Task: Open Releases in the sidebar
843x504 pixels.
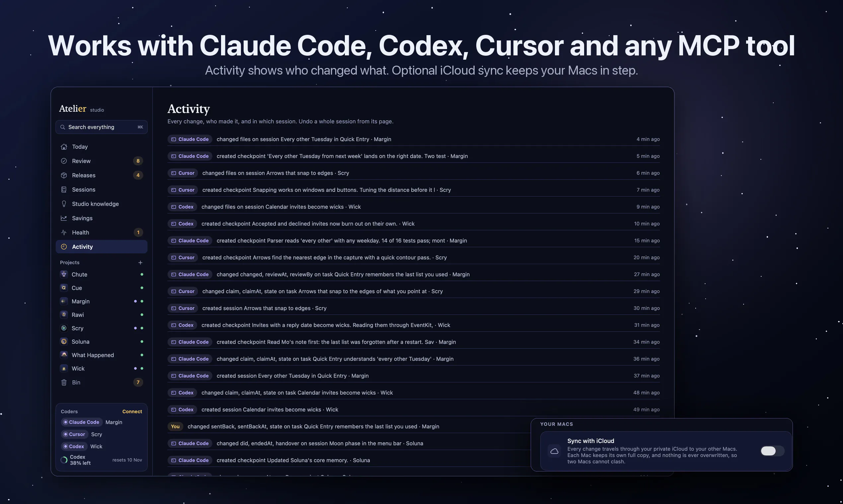Action: coord(101,175)
